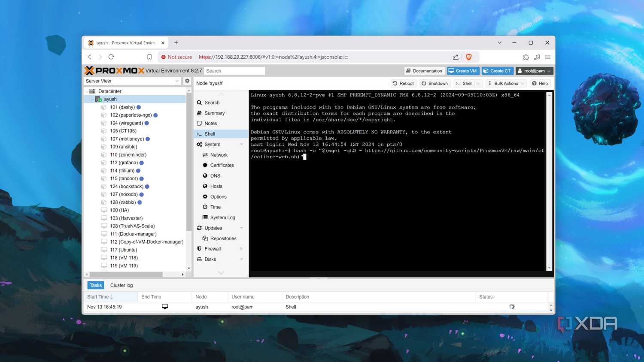
Task: Open Certificates settings
Action: tap(222, 165)
